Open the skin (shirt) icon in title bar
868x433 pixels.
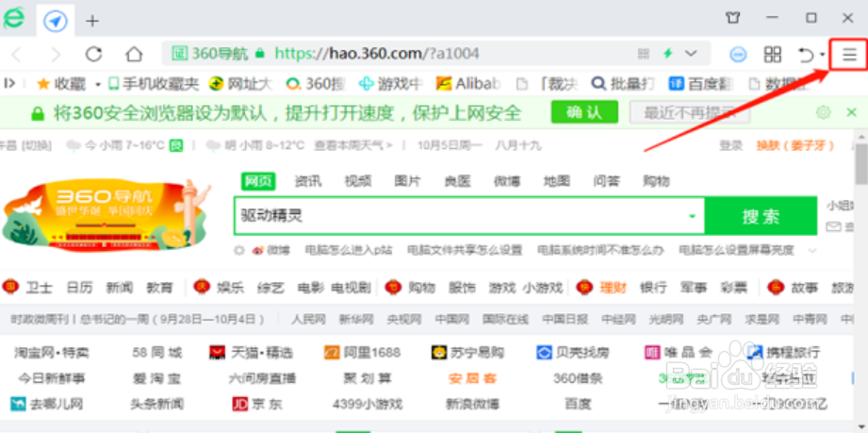point(733,18)
